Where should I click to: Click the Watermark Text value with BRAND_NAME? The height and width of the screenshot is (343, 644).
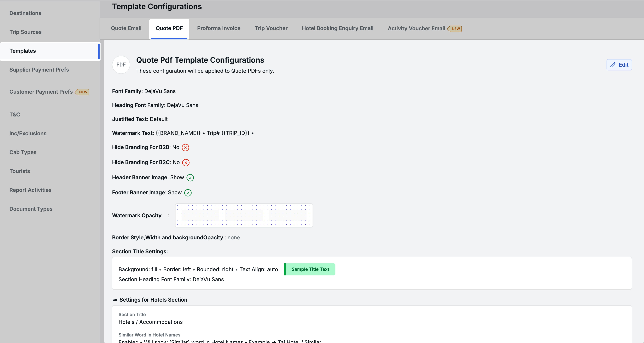tap(205, 133)
